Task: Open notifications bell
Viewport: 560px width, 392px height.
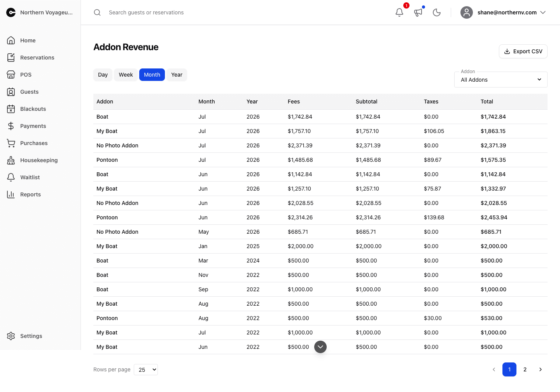Action: 399,12
